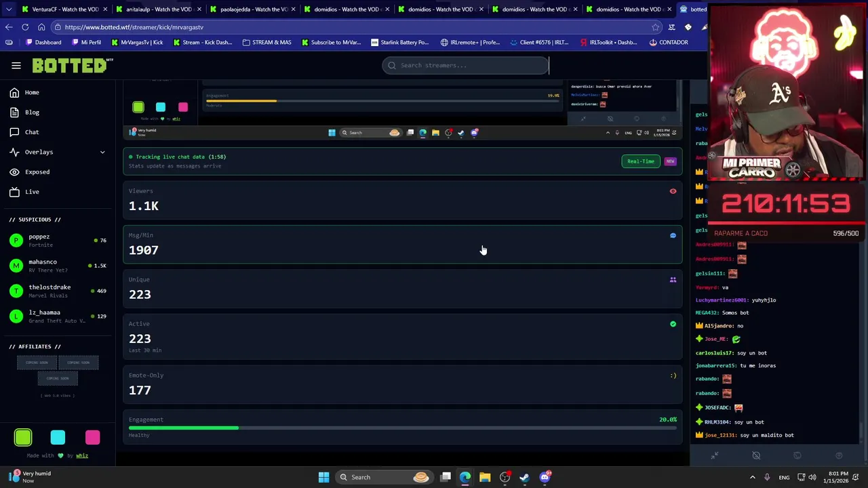This screenshot has width=868, height=488.
Task: Open the browser tab list dropdown arrow
Action: point(9,9)
